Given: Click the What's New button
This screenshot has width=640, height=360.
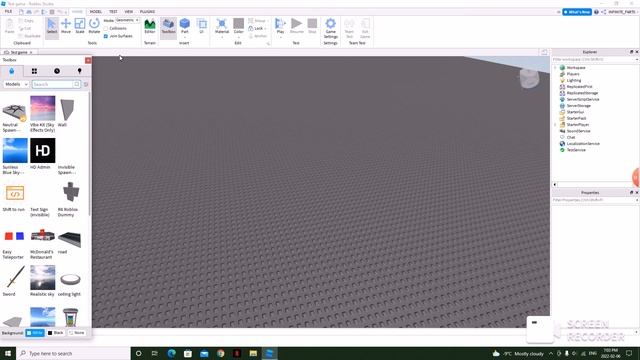Looking at the screenshot, I should click(577, 12).
